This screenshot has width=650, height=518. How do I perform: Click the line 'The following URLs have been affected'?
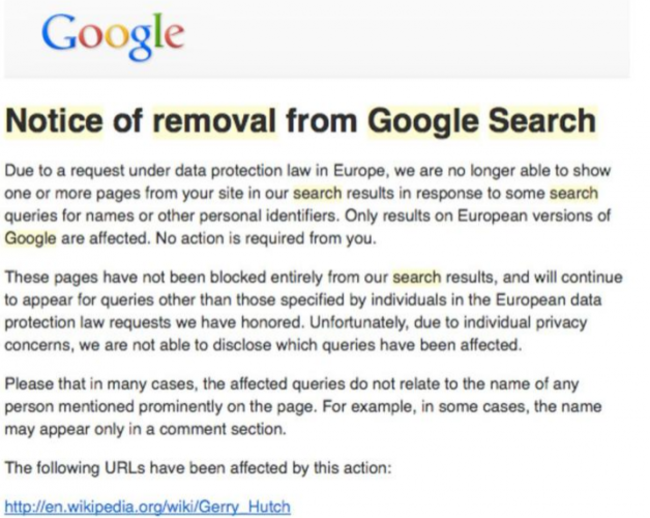(x=198, y=468)
